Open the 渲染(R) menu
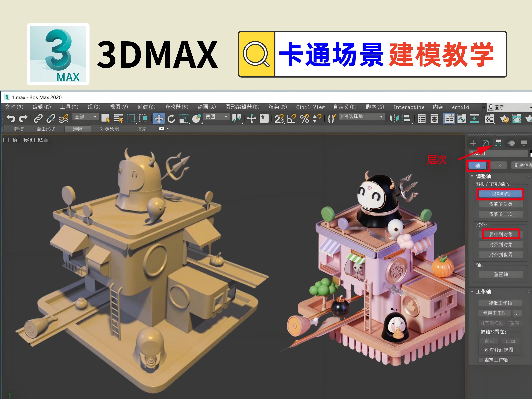This screenshot has height=399, width=532. pos(278,107)
